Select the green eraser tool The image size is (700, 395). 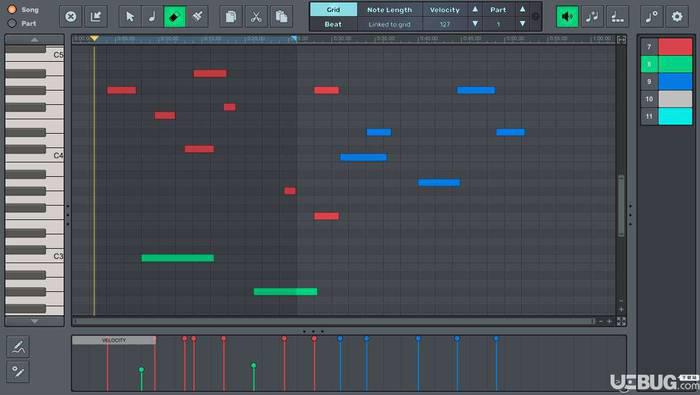click(x=175, y=17)
